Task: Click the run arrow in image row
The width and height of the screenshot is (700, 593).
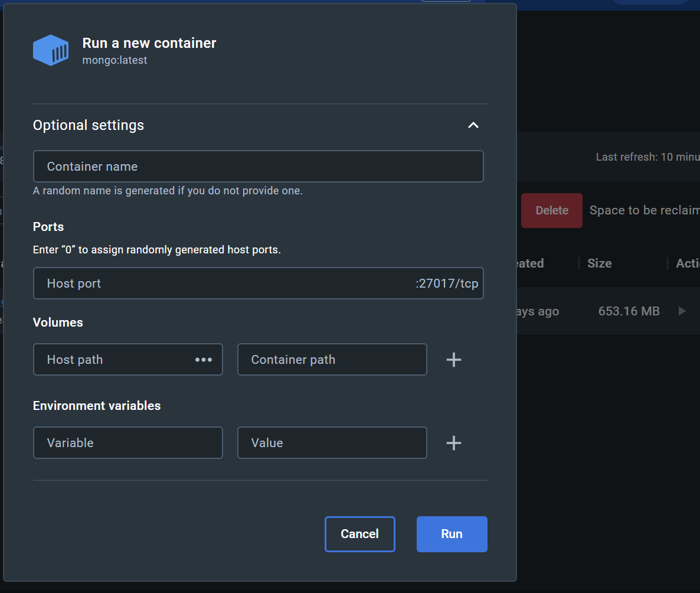Action: [682, 311]
